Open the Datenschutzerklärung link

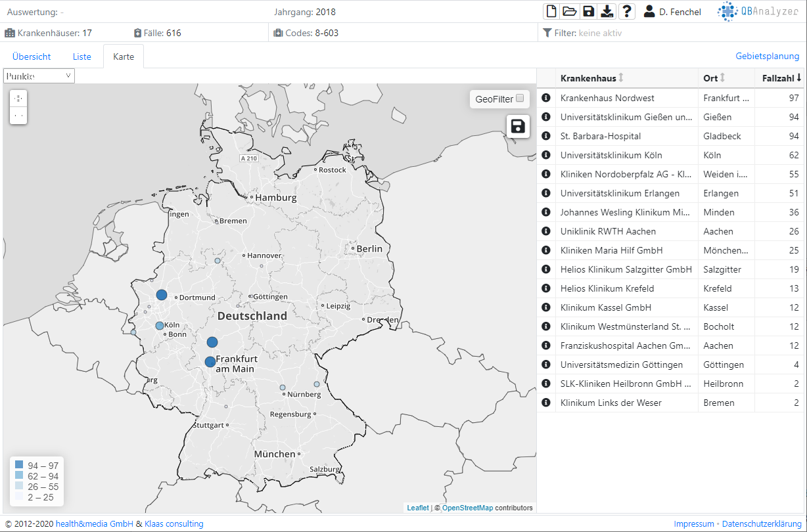pos(762,523)
